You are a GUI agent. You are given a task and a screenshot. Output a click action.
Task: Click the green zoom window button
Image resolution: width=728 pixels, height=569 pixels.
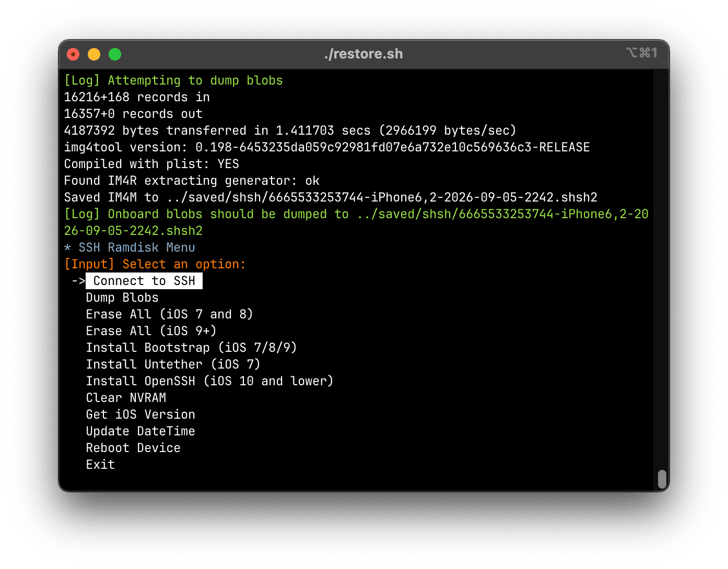(115, 54)
